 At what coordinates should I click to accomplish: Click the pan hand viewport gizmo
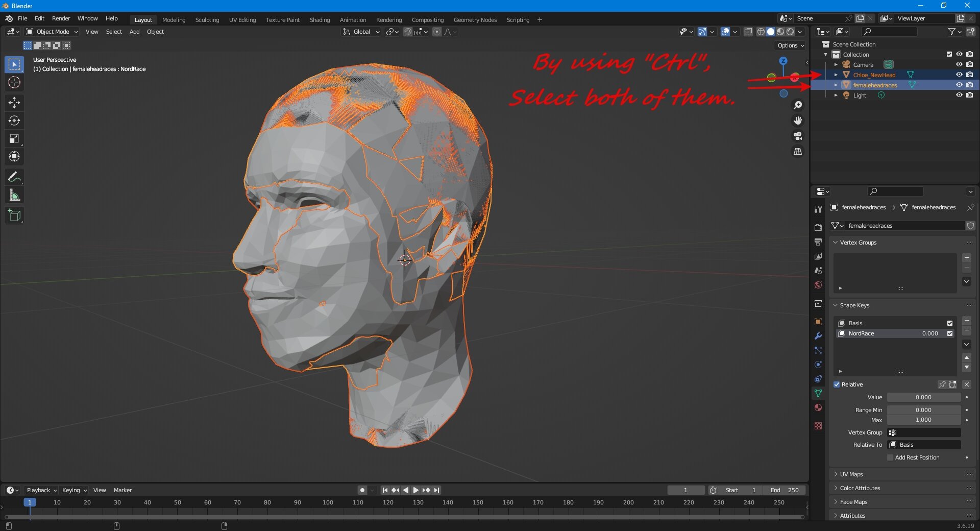(798, 120)
